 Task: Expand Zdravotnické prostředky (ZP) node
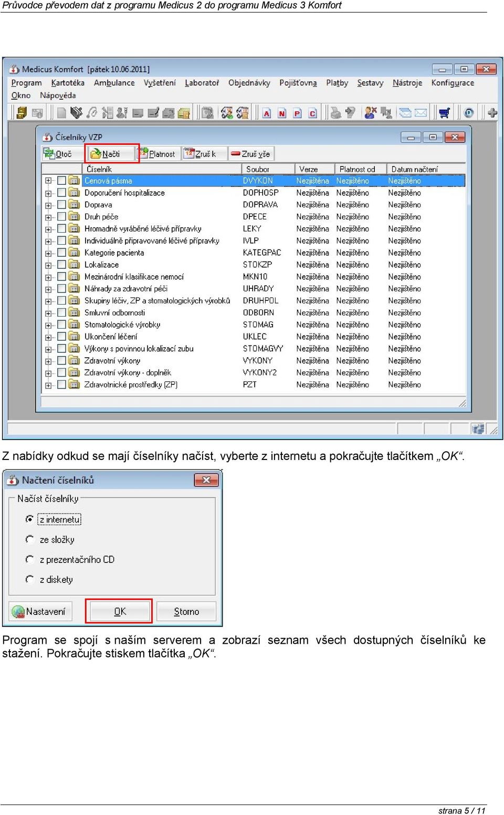click(x=48, y=385)
